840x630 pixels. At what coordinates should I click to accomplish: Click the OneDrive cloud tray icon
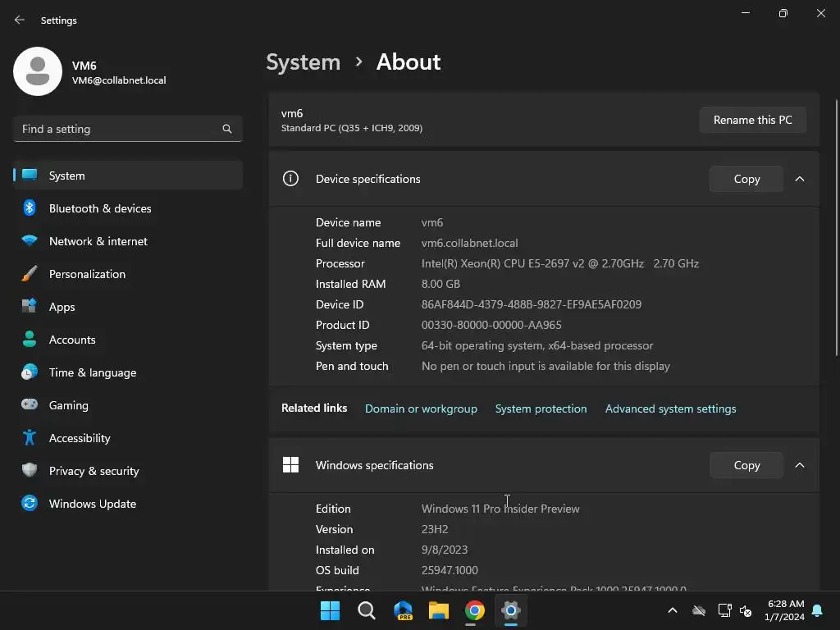pos(699,610)
